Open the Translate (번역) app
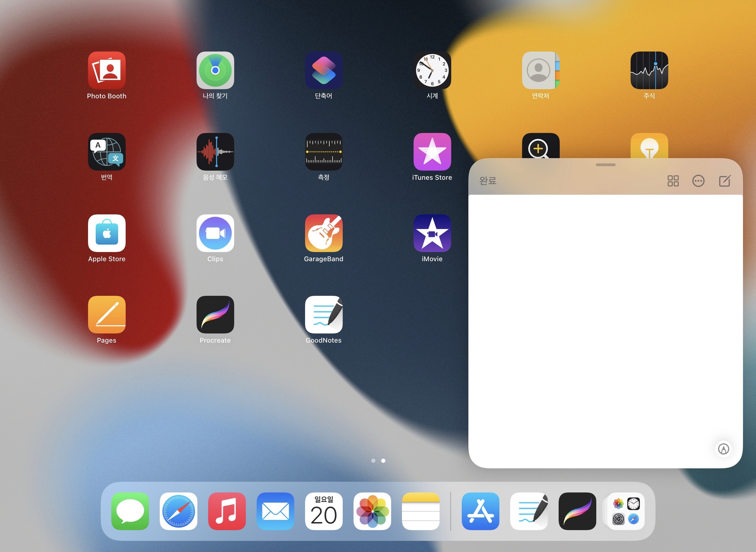 pyautogui.click(x=107, y=152)
